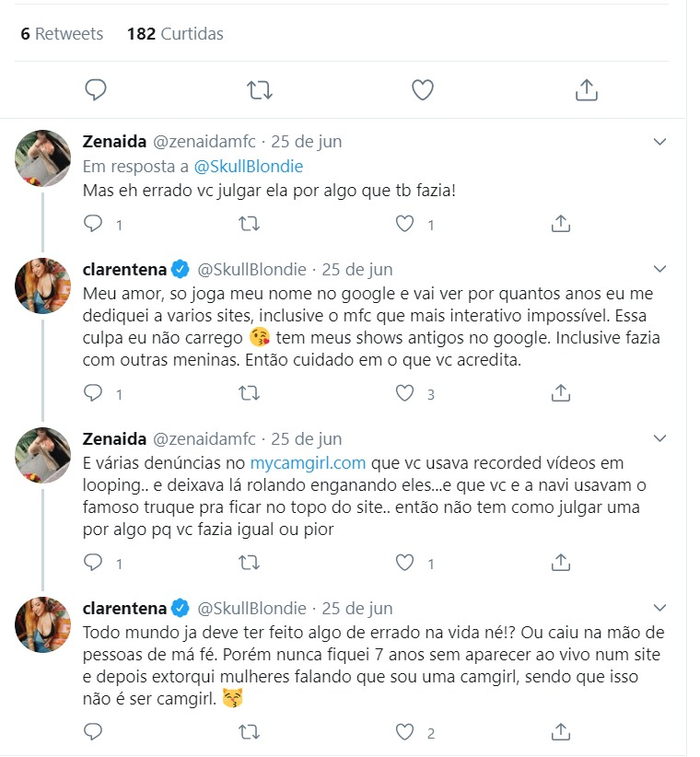The image size is (700, 757).
Task: Like clarentena's Meu amor tweet with 3 likes
Action: pos(404,393)
